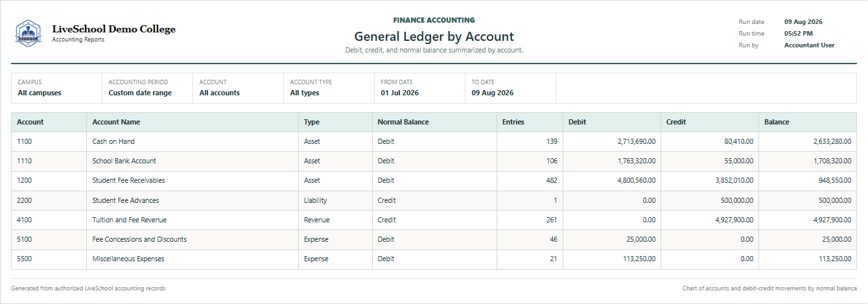Click the Run date value 09 Aug 2026
The image size is (868, 304).
803,21
